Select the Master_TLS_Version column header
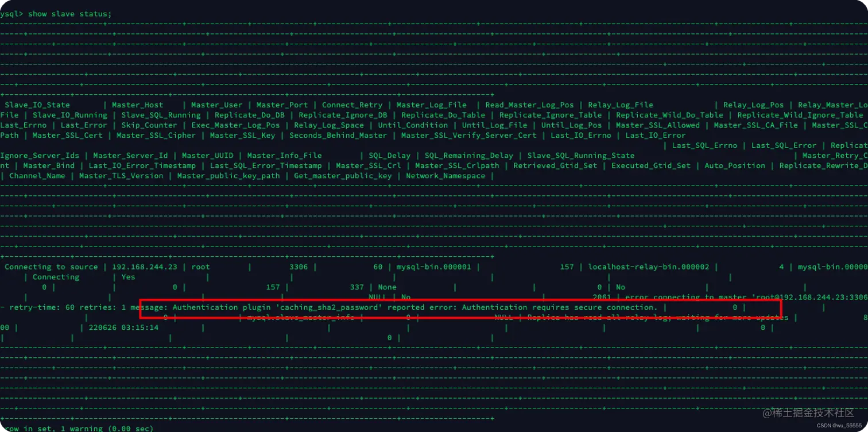Viewport: 868px width, 432px height. click(121, 176)
